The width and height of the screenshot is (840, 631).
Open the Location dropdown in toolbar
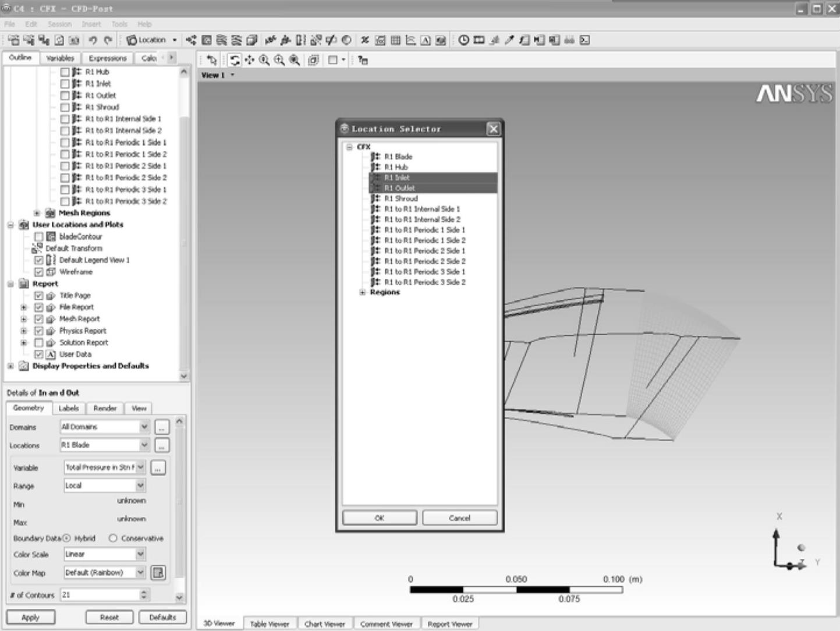click(152, 40)
